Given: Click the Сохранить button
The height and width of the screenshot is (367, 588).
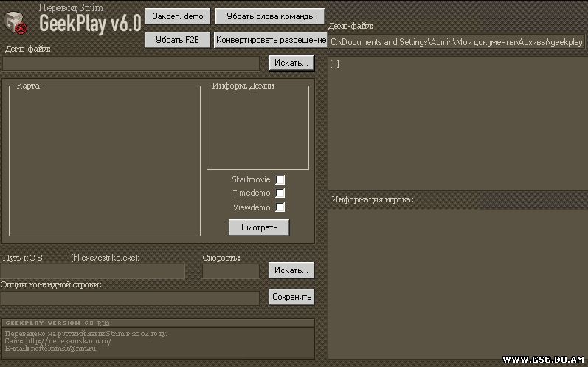Looking at the screenshot, I should (291, 297).
